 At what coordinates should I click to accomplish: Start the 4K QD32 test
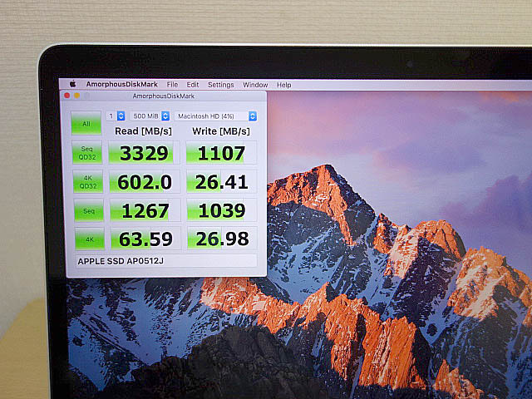click(x=86, y=181)
